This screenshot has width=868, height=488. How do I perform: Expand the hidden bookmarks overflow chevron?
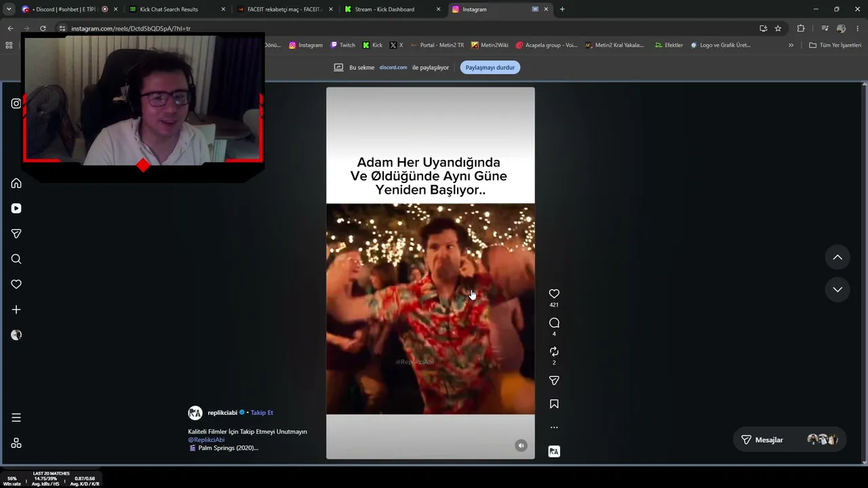[791, 45]
